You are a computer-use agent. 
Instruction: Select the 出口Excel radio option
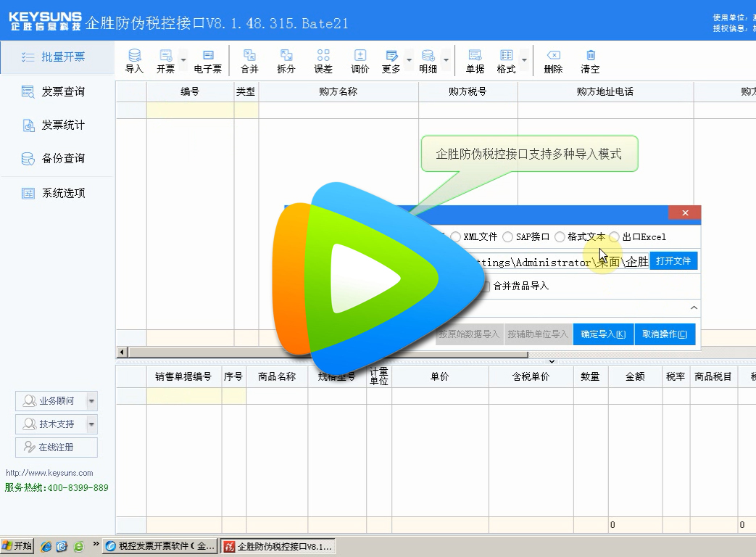(614, 236)
